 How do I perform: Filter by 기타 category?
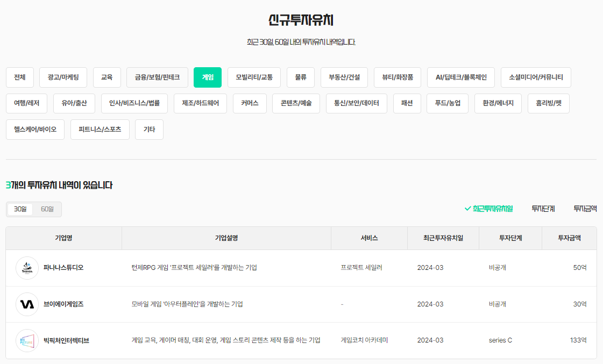149,130
